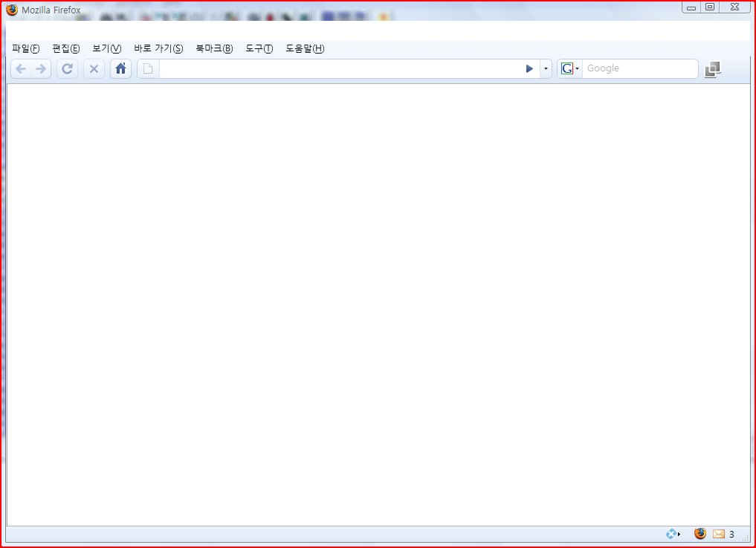Click the Forward navigation arrow
The image size is (756, 548).
pyautogui.click(x=41, y=69)
